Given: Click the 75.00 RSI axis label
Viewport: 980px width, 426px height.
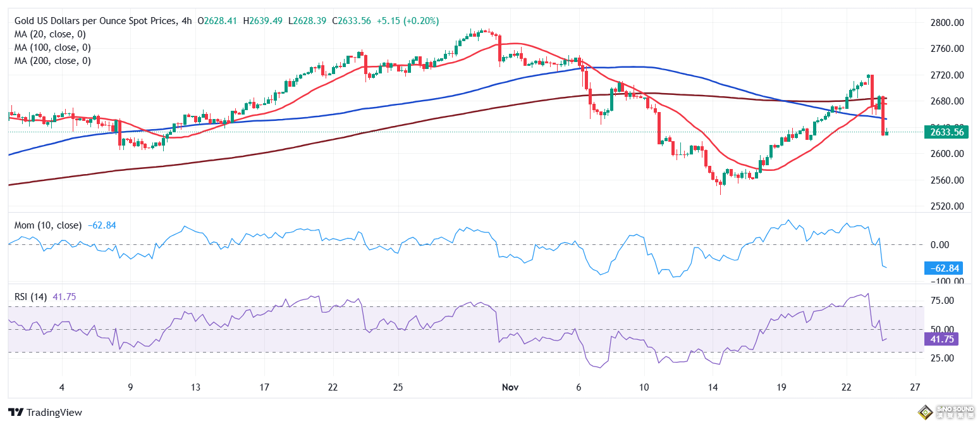Looking at the screenshot, I should coord(943,301).
